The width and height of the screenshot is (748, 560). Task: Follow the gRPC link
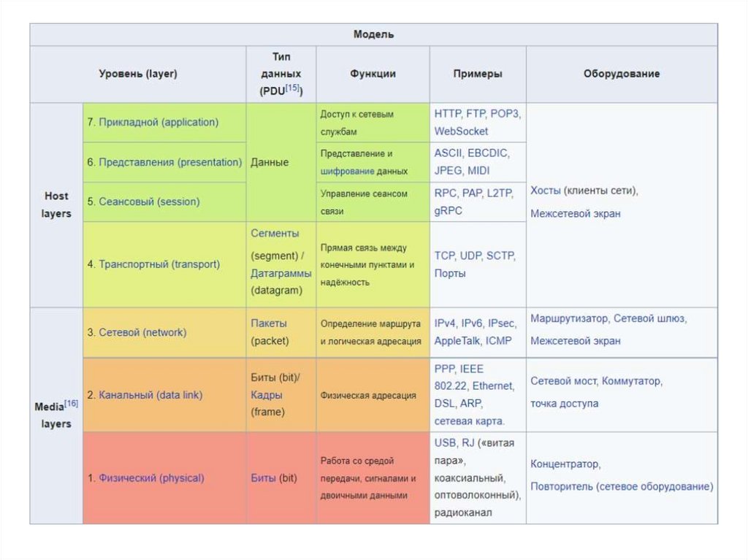pyautogui.click(x=449, y=210)
